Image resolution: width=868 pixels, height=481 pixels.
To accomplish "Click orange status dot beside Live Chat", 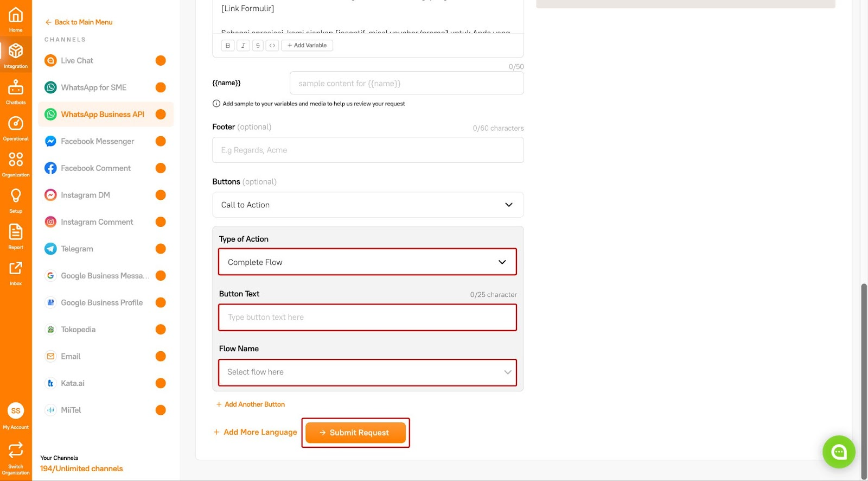I will [161, 61].
